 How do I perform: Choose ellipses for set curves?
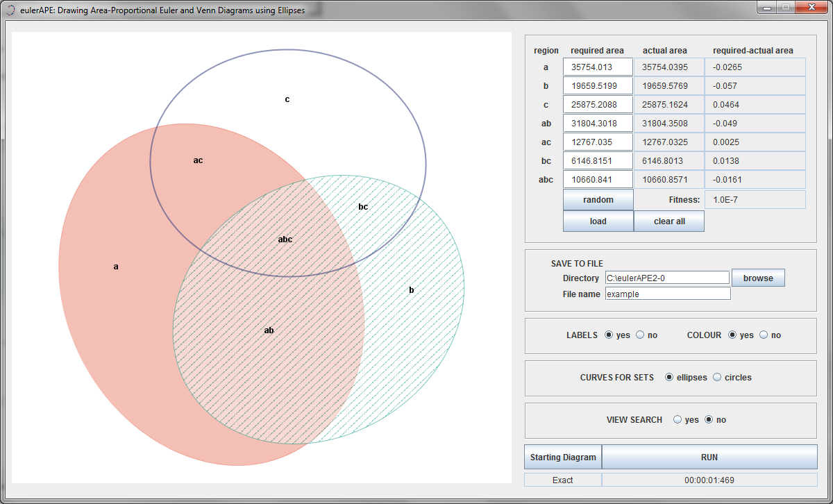click(669, 378)
